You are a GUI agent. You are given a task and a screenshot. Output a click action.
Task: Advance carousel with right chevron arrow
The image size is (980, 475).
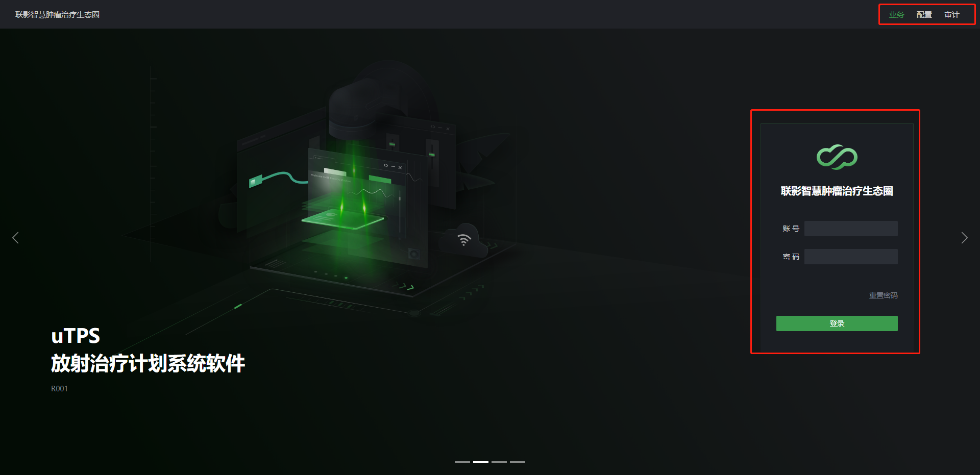[x=964, y=238]
